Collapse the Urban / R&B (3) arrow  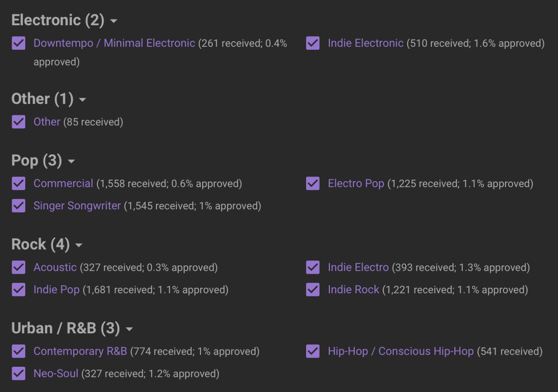click(129, 329)
